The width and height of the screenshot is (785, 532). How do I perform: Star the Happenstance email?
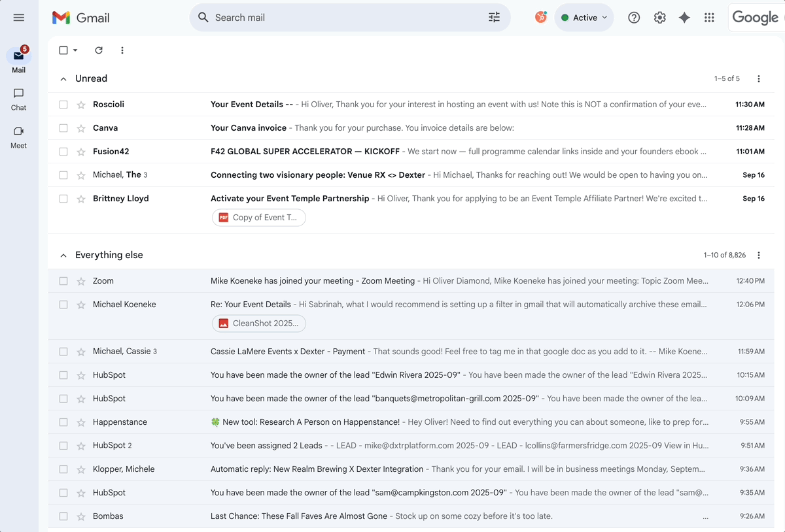point(81,422)
